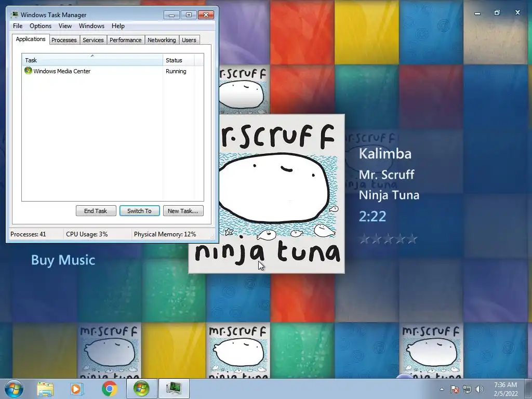Open the network status tray icon

coord(467,389)
